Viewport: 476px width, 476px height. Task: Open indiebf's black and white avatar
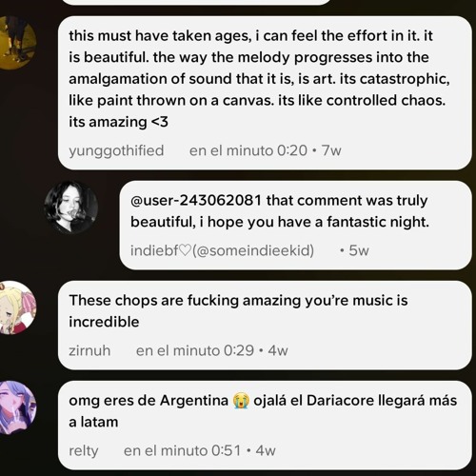point(71,208)
